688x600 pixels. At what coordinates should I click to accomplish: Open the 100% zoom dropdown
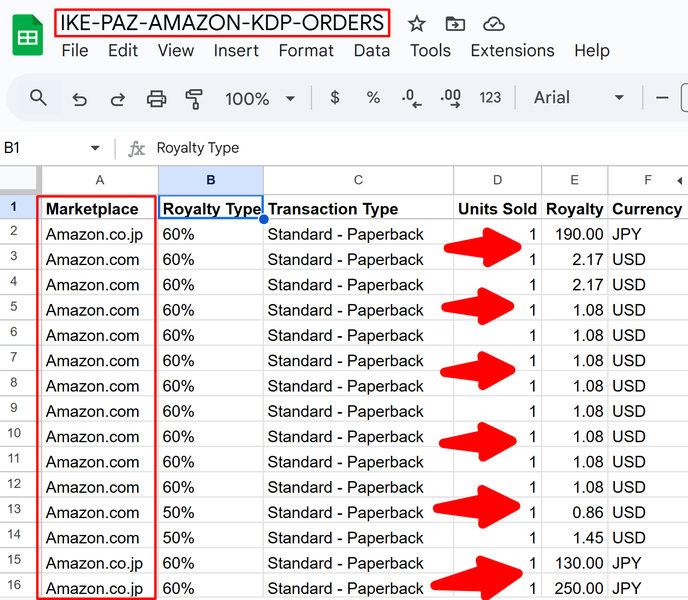coord(260,98)
